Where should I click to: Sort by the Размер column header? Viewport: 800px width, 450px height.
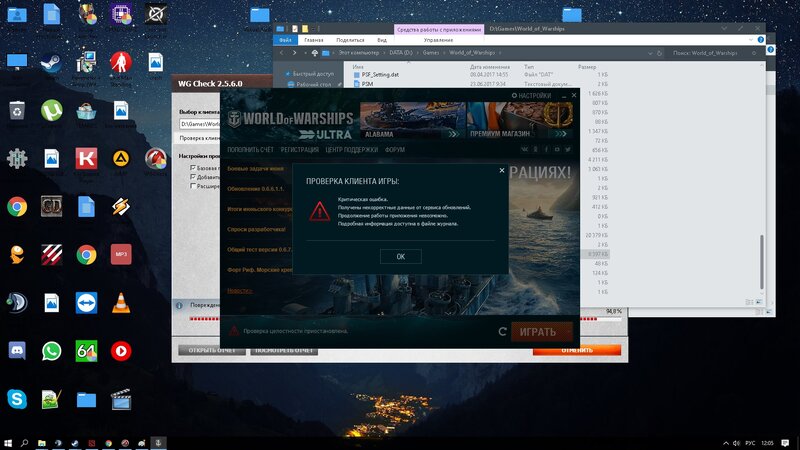[587, 67]
